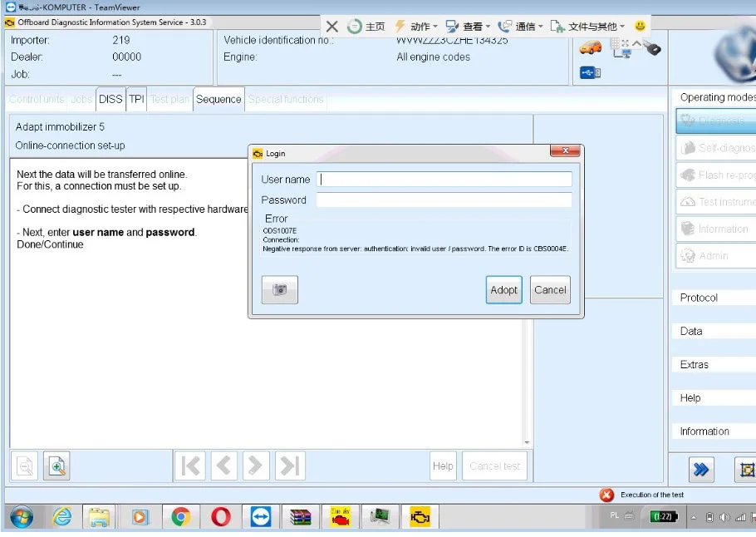Open the Sequence tab

click(x=218, y=99)
